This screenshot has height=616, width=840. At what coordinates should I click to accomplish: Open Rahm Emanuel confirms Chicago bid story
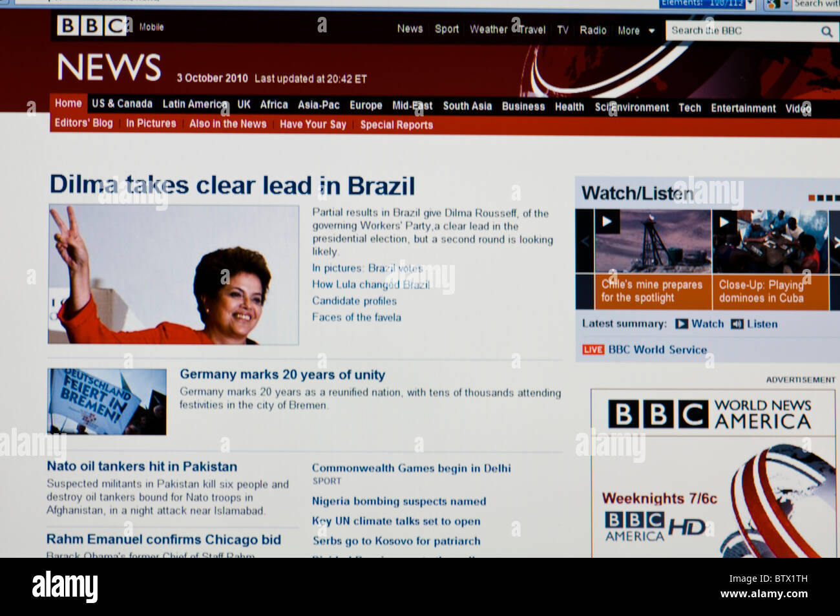click(163, 540)
